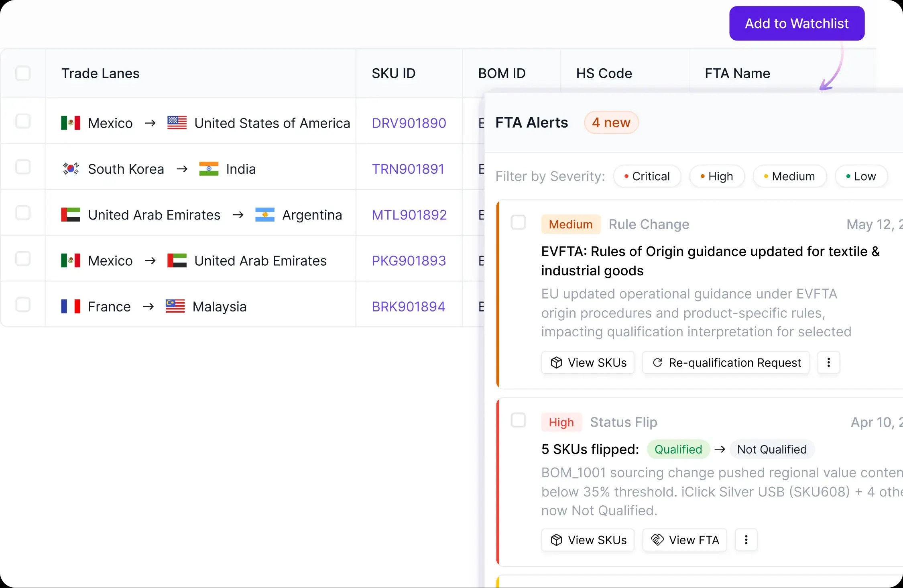Screen dimensions: 903x588
Task: Click the UAE flag beside Argentina row start
Action: [71, 215]
